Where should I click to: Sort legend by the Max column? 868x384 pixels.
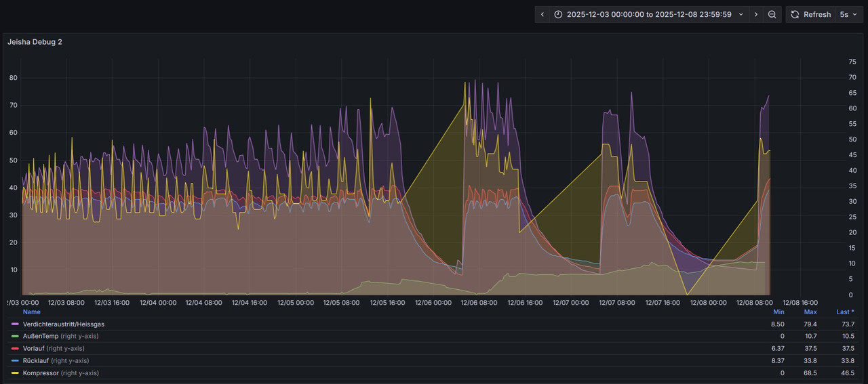[x=810, y=312]
